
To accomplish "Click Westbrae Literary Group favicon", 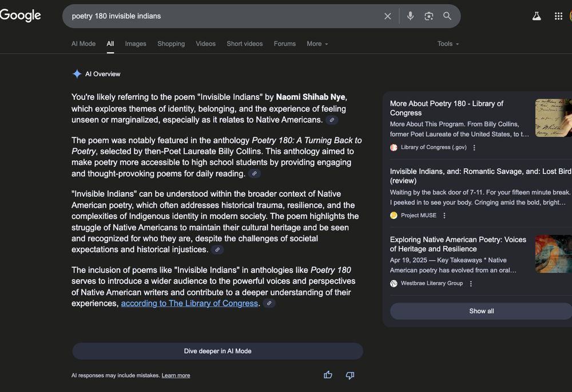I will (394, 283).
